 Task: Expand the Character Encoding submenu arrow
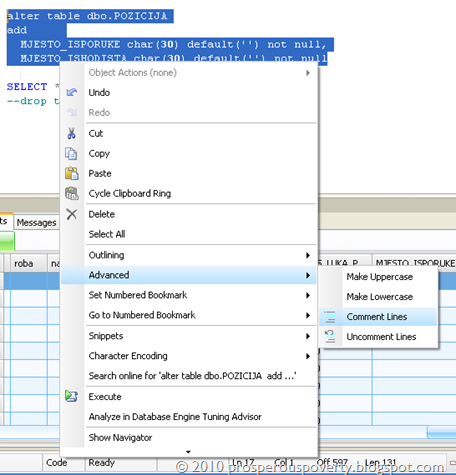pyautogui.click(x=308, y=356)
